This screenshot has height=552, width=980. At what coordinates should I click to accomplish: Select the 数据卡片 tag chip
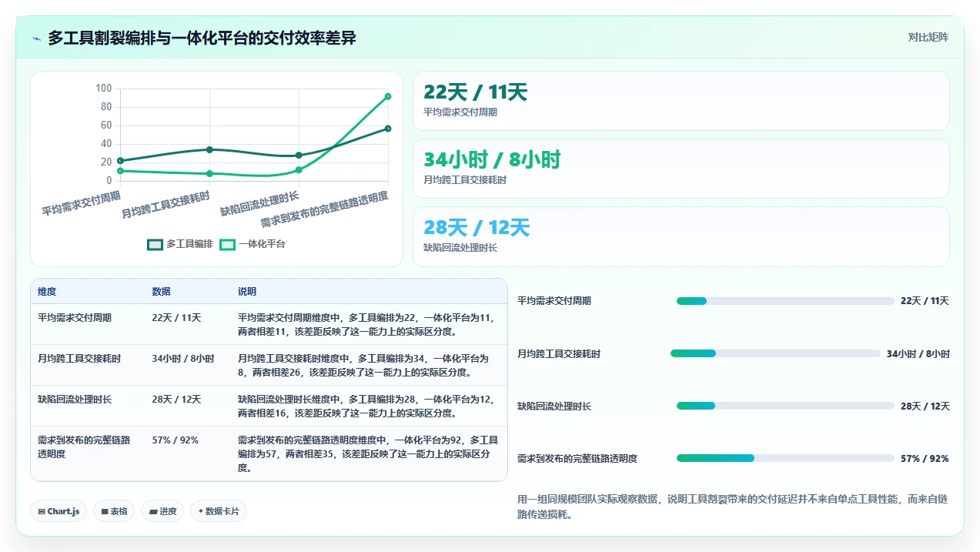tap(219, 511)
